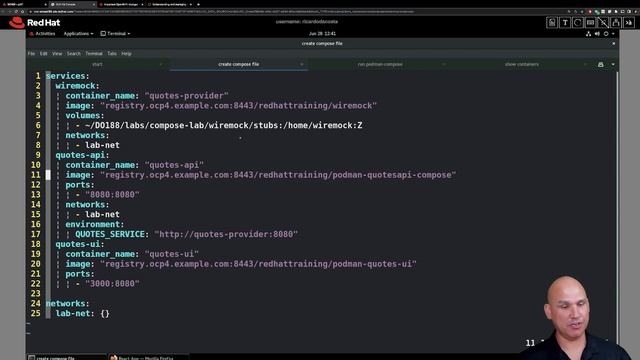The width and height of the screenshot is (640, 360).
Task: Click the lock/share icon in lab toolbar
Action: pos(616,23)
